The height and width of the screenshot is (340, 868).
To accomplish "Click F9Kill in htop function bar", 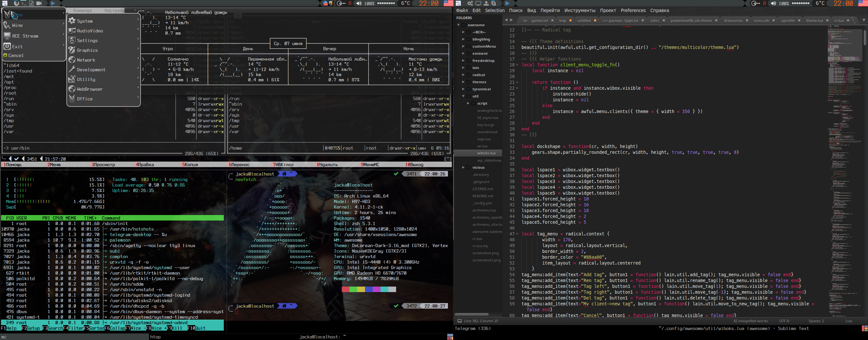I will click(174, 328).
